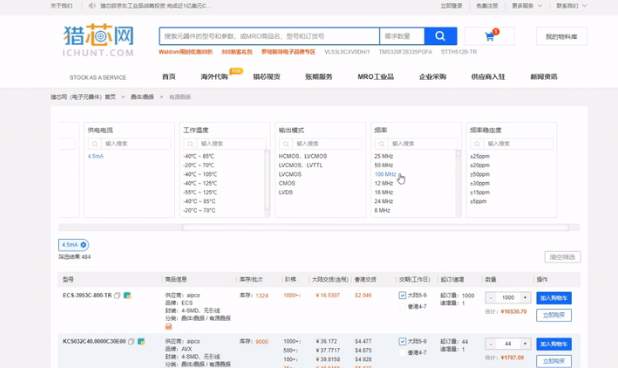This screenshot has width=618, height=368.
Task: Select ±25ppm frequency stability filter
Action: [x=480, y=156]
